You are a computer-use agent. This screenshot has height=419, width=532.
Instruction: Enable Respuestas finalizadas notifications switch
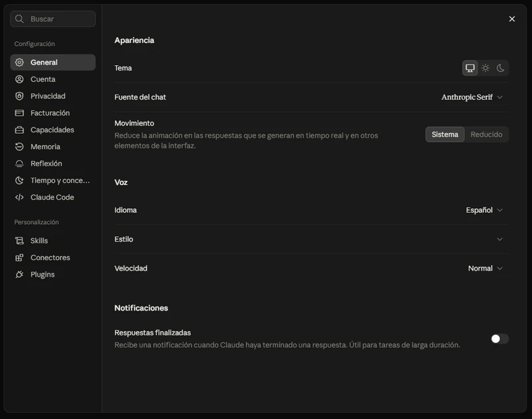click(x=499, y=339)
